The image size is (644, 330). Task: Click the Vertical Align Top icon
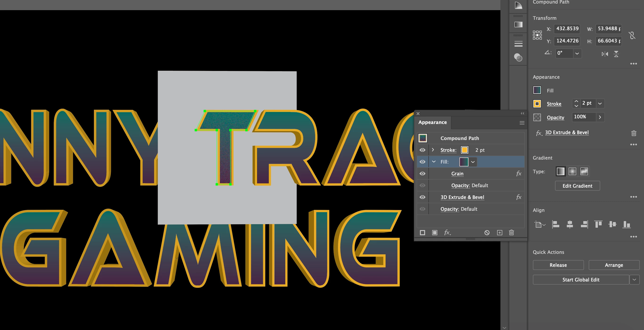(598, 224)
